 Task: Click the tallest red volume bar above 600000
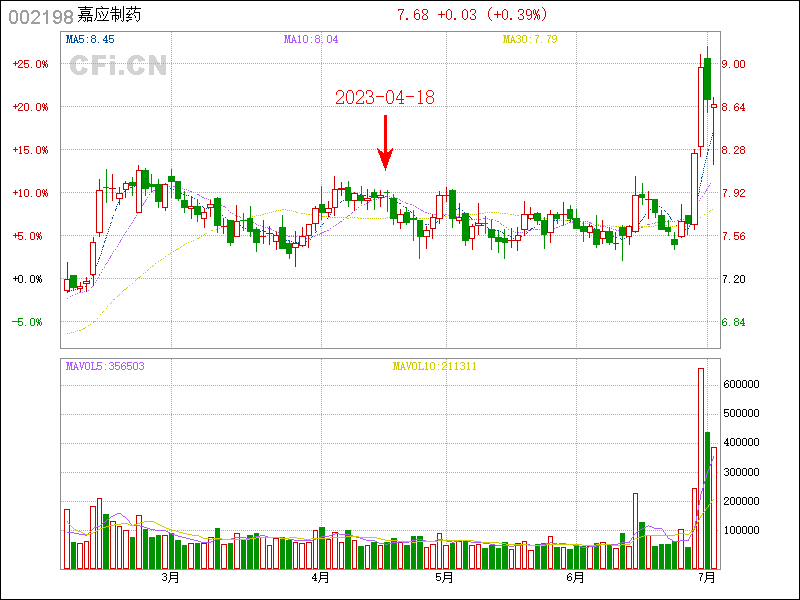click(x=701, y=468)
